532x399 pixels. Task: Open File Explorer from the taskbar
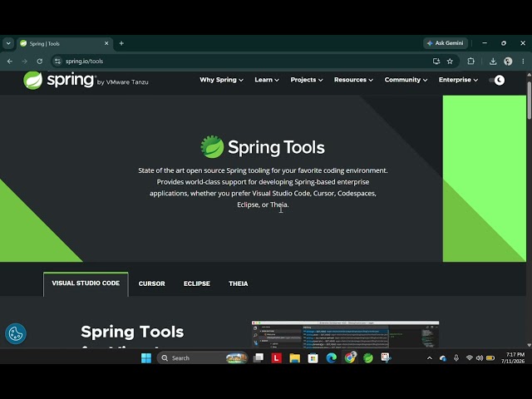pos(295,358)
